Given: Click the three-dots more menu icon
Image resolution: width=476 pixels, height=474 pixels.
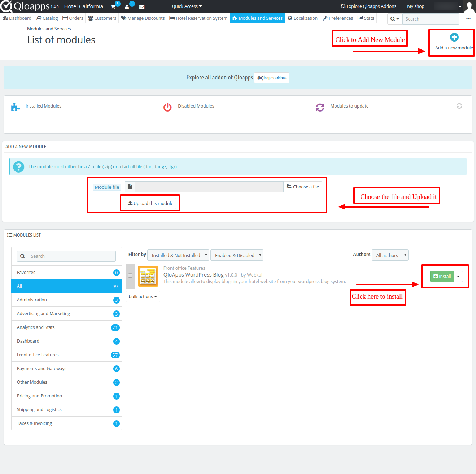Looking at the screenshot, I should click(x=468, y=19).
